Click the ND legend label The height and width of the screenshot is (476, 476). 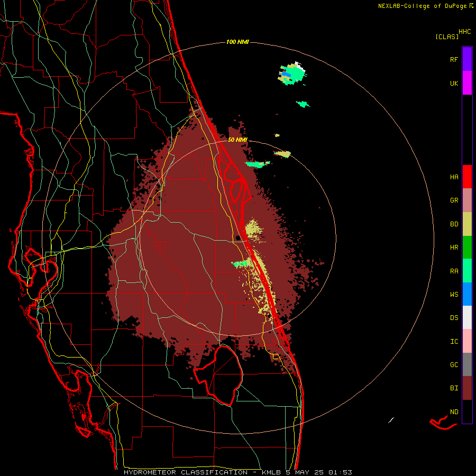click(454, 412)
